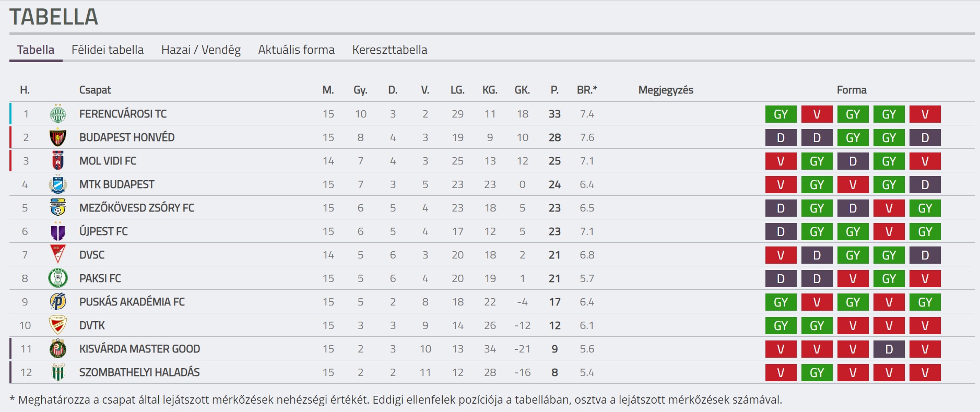Click Kisvárda's purple D form box
The height and width of the screenshot is (412, 980).
[889, 349]
